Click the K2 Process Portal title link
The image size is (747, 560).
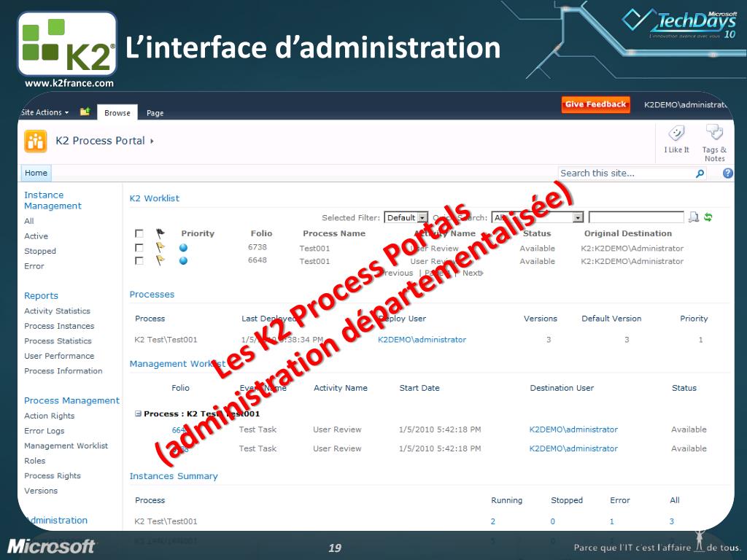[x=100, y=141]
